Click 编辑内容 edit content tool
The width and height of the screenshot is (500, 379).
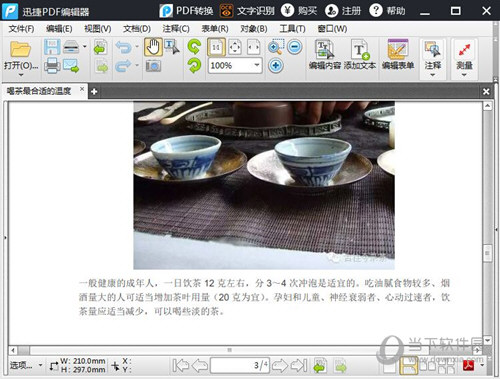click(324, 54)
